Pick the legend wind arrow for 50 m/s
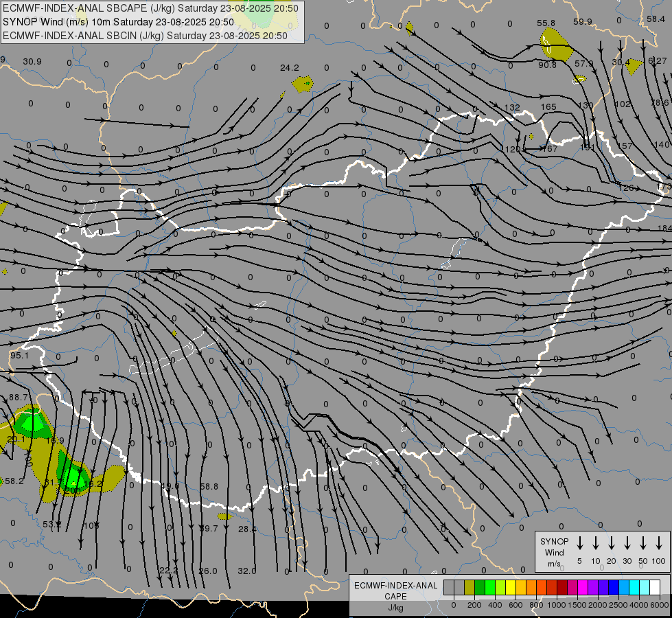Screen dimensions: 672x618 coord(643,543)
